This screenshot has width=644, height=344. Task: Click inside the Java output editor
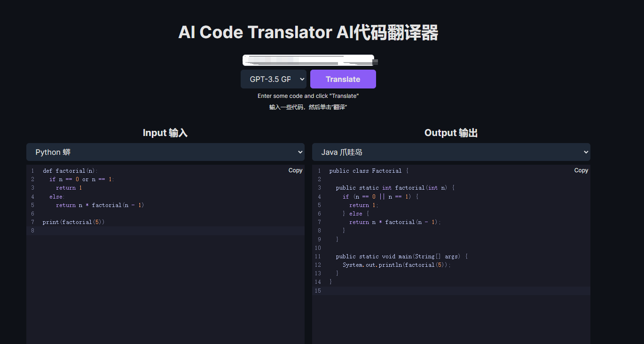pyautogui.click(x=451, y=315)
